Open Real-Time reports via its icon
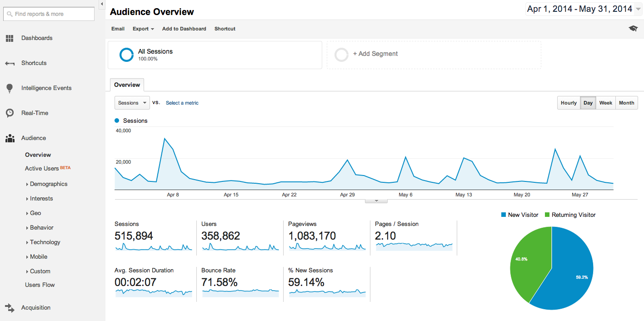The image size is (644, 321). tap(10, 113)
